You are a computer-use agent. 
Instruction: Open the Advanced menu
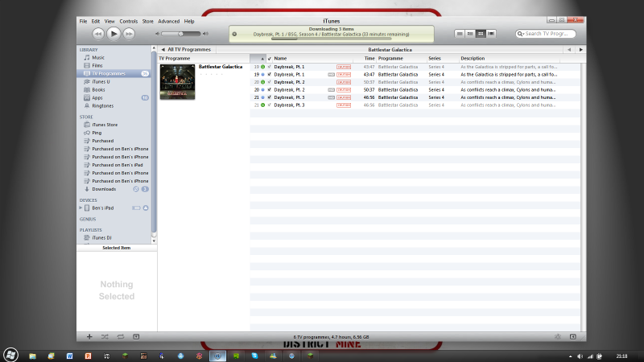[168, 22]
